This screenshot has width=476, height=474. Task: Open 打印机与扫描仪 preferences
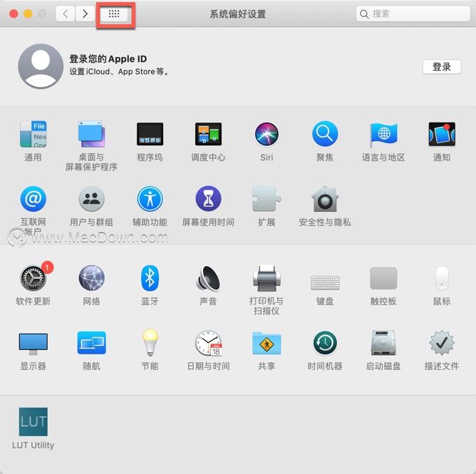click(267, 278)
